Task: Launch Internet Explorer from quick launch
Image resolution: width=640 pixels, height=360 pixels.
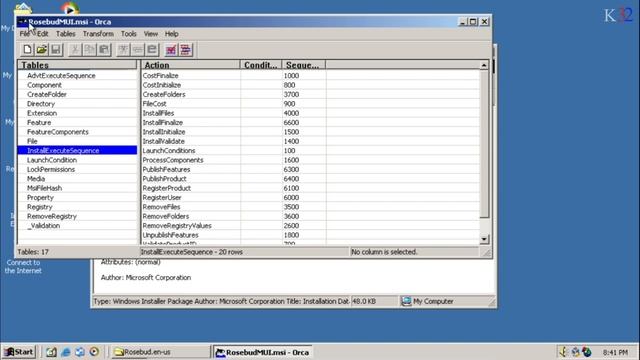Action: click(x=65, y=352)
